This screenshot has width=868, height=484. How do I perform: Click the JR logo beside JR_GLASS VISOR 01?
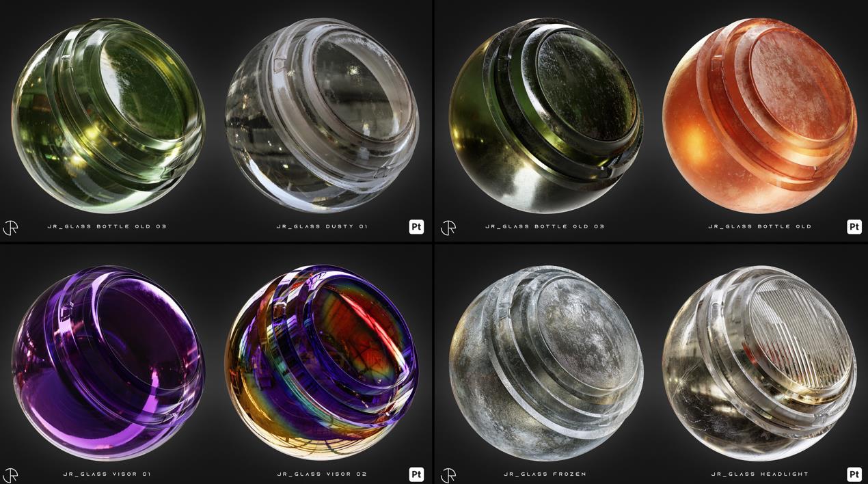10,475
